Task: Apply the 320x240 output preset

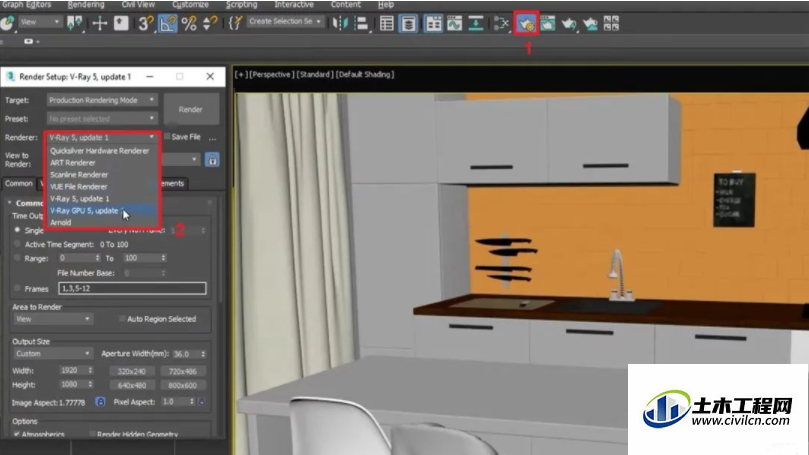Action: [x=132, y=371]
